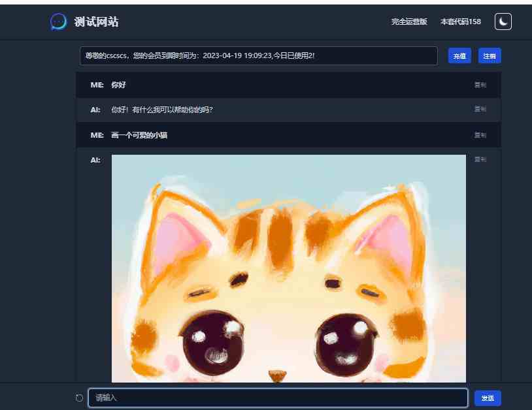Select the ME 你好 message text

[x=118, y=85]
